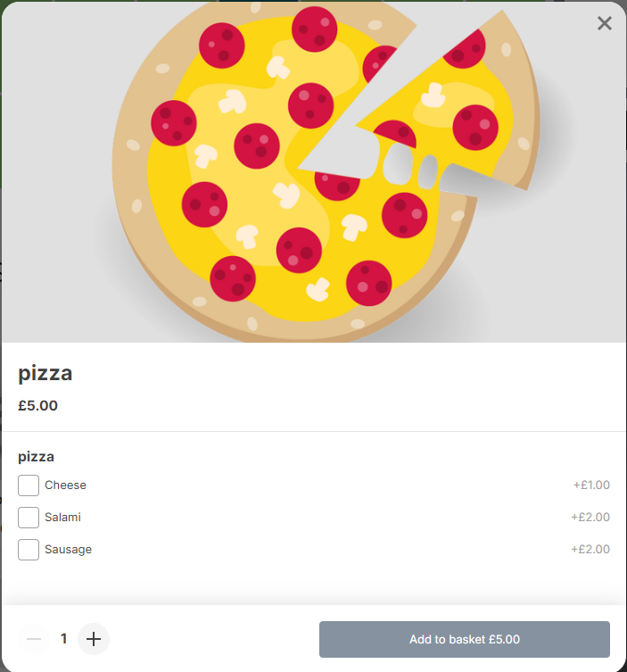Image resolution: width=627 pixels, height=672 pixels.
Task: Click the +£2.00 price beside Salami
Action: click(590, 518)
